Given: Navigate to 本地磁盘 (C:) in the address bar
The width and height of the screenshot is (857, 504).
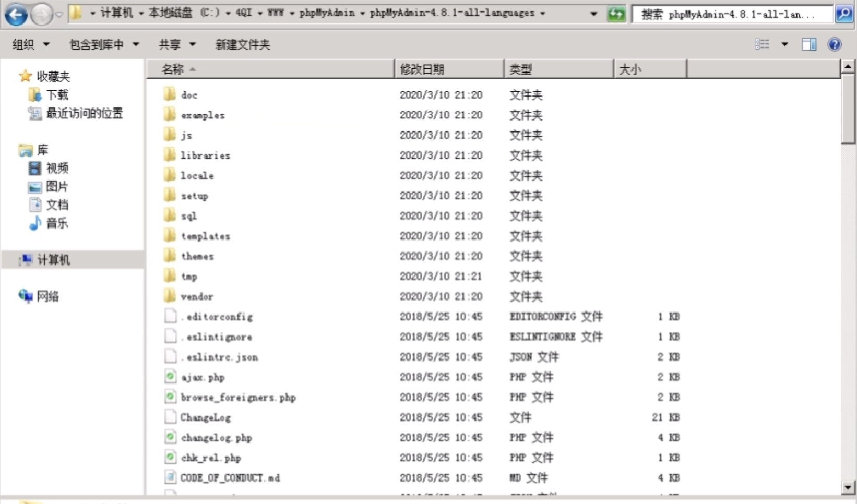Looking at the screenshot, I should (184, 13).
